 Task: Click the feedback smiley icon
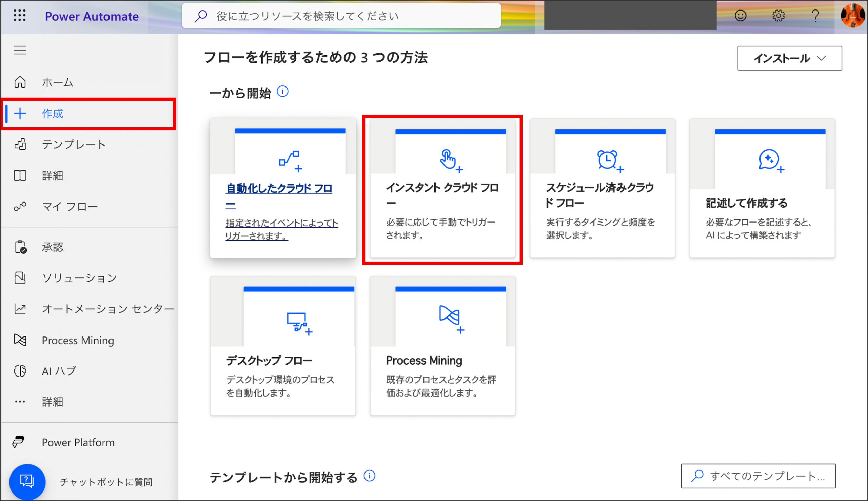point(740,16)
